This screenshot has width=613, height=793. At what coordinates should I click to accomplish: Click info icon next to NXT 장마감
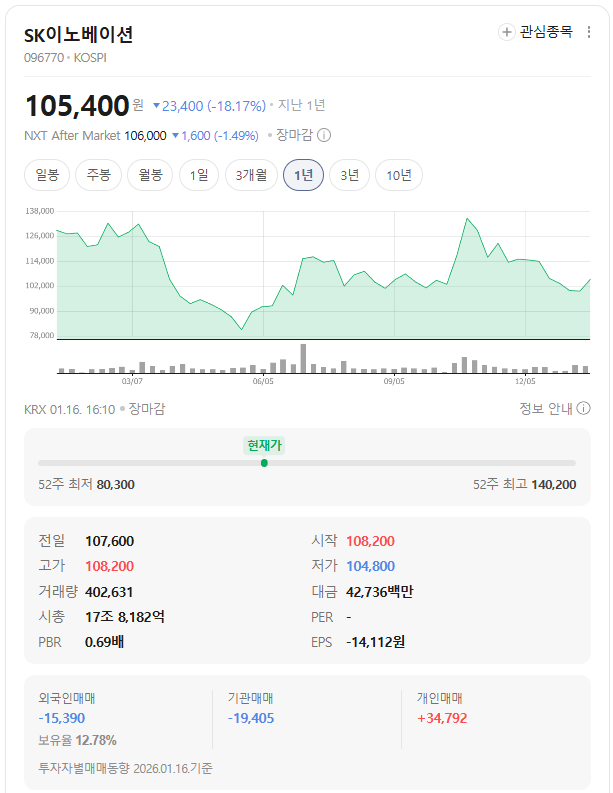[324, 136]
